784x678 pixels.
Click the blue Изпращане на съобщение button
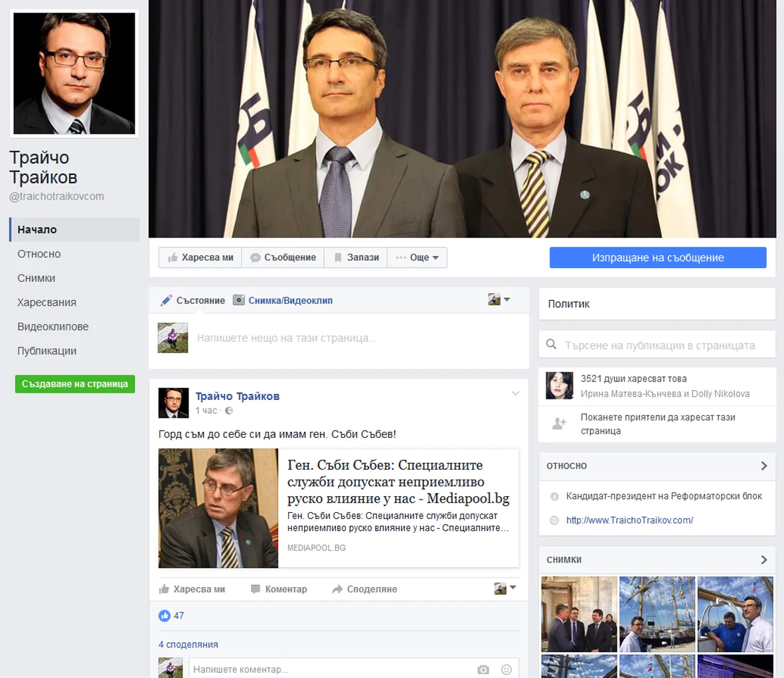point(658,258)
